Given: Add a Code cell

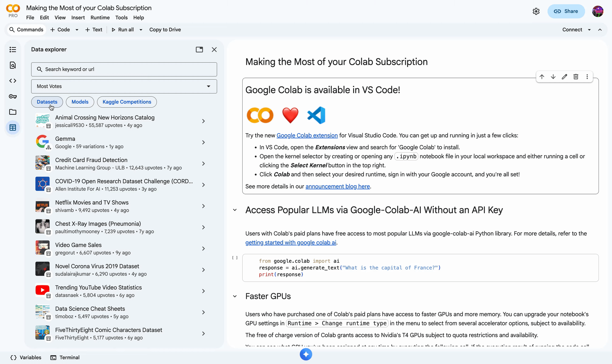Looking at the screenshot, I should pos(60,30).
